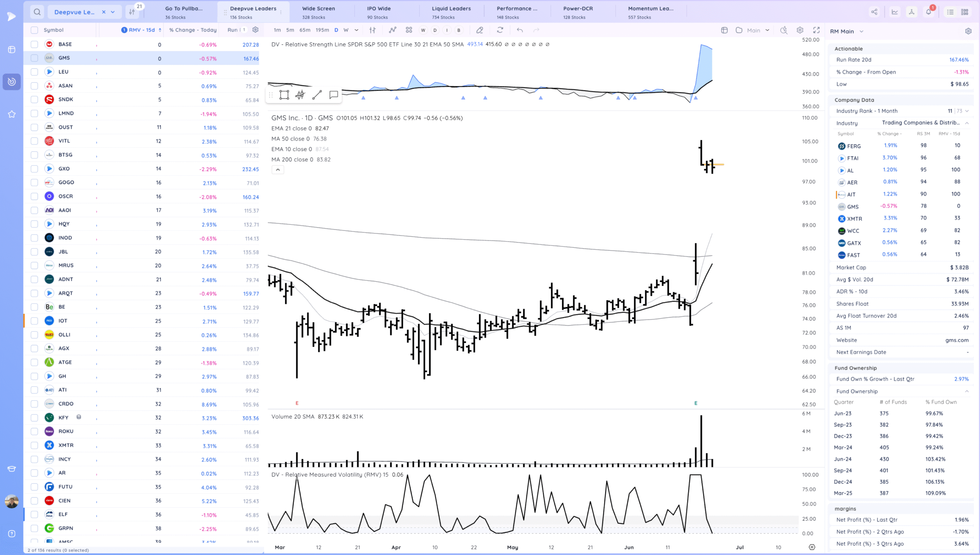Collapse the chart indicator legend chevron
The image size is (980, 555).
278,170
